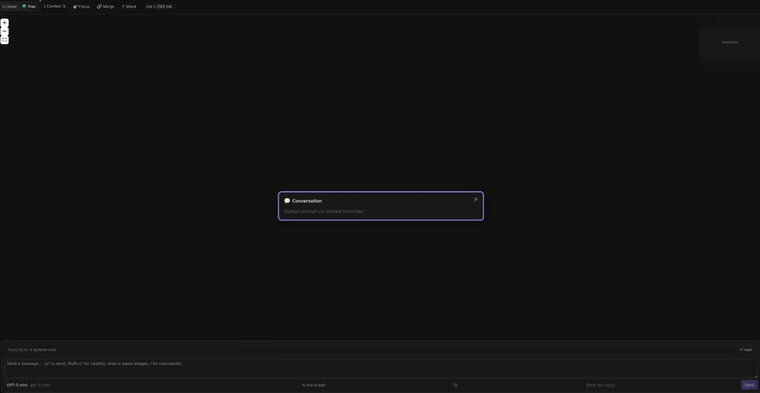Screen dimensions: 760x393
Task: Click the Send (no reply) button
Action: click(x=600, y=385)
